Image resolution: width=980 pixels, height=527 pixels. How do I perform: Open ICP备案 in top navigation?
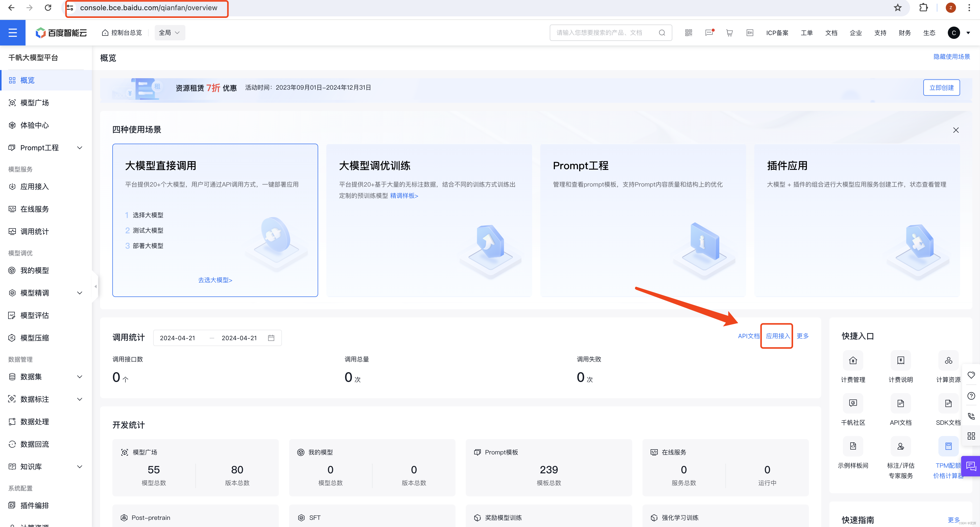(777, 33)
